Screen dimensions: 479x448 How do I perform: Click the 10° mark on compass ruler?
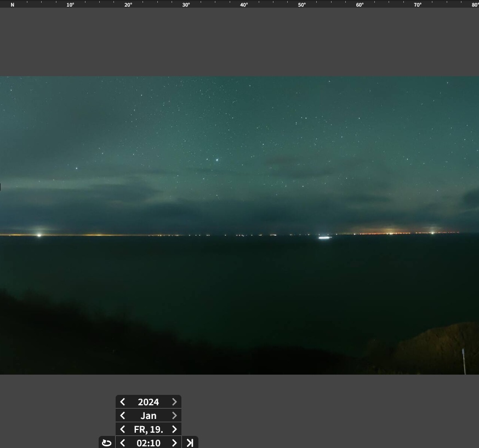point(70,5)
